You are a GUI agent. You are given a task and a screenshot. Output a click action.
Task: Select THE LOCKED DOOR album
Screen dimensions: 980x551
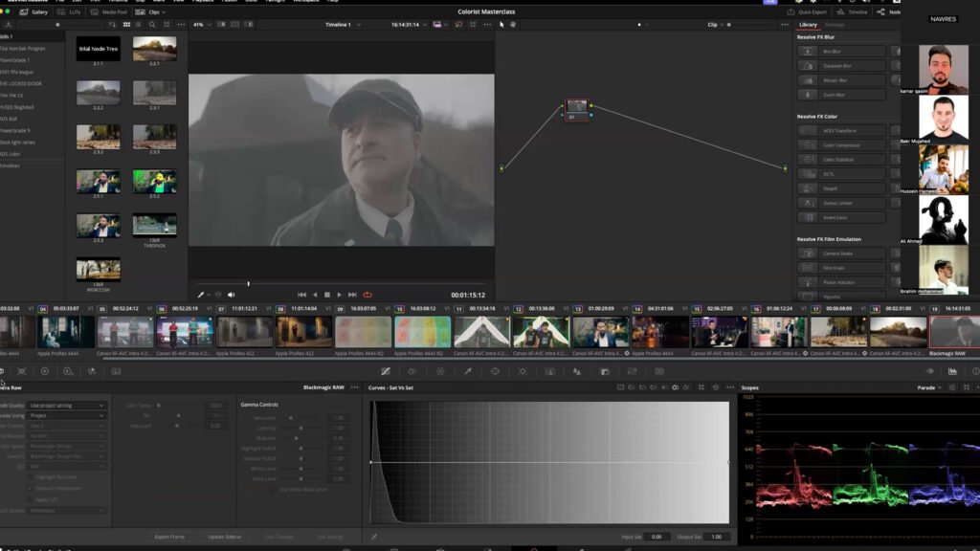tap(21, 84)
